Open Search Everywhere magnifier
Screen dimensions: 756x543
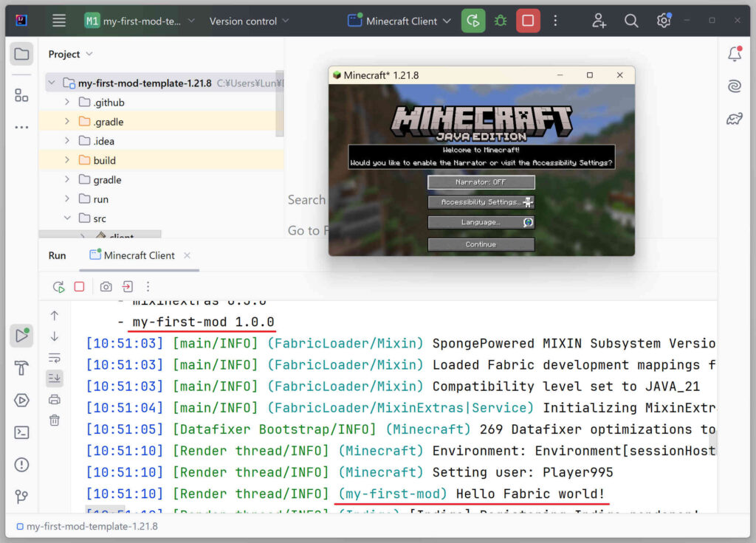(631, 21)
